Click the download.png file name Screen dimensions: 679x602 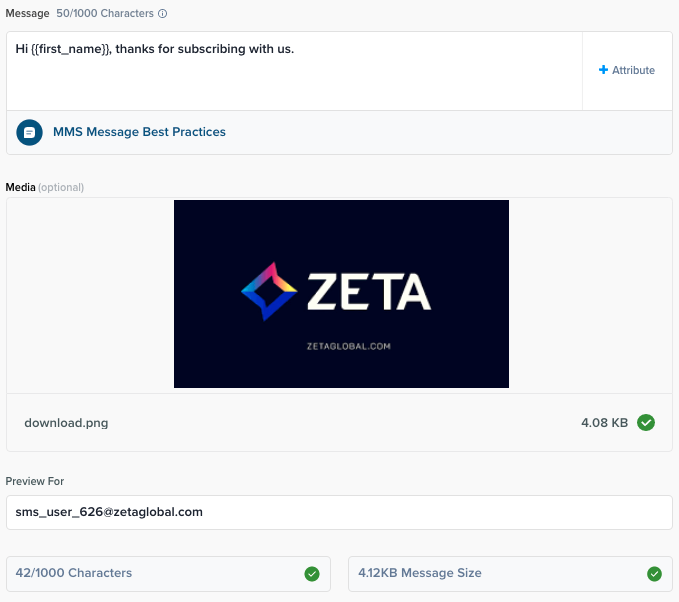tap(66, 423)
